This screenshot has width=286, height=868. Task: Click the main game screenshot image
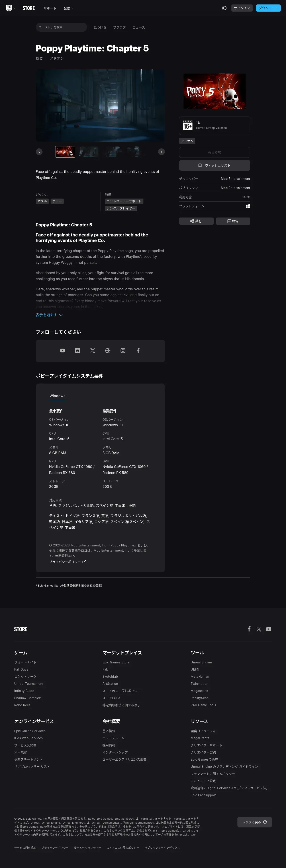[x=100, y=105]
